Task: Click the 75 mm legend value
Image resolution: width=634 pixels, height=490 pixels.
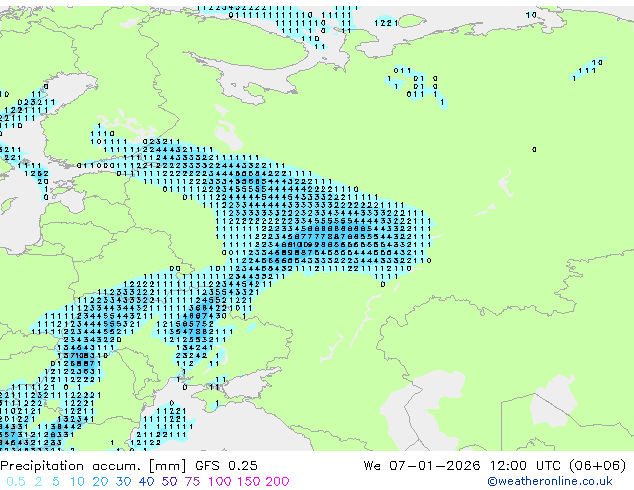Action: point(192,482)
